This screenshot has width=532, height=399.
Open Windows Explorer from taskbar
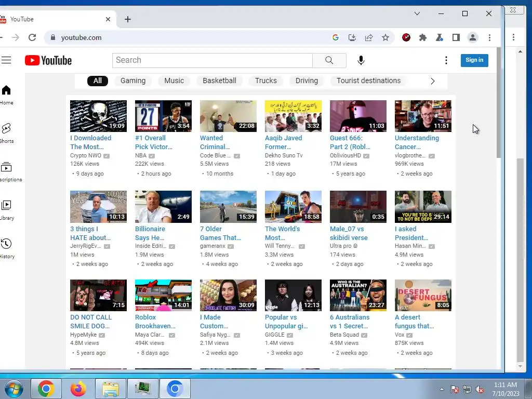click(x=111, y=389)
